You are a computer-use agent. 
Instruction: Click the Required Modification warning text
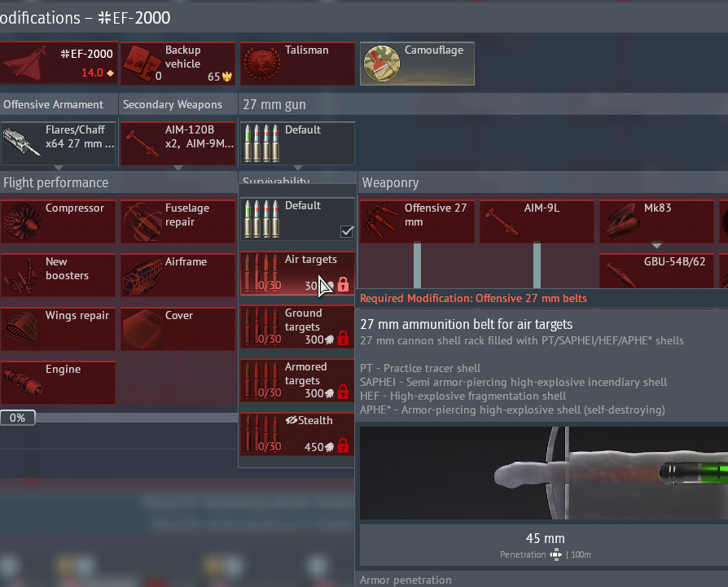(x=474, y=298)
